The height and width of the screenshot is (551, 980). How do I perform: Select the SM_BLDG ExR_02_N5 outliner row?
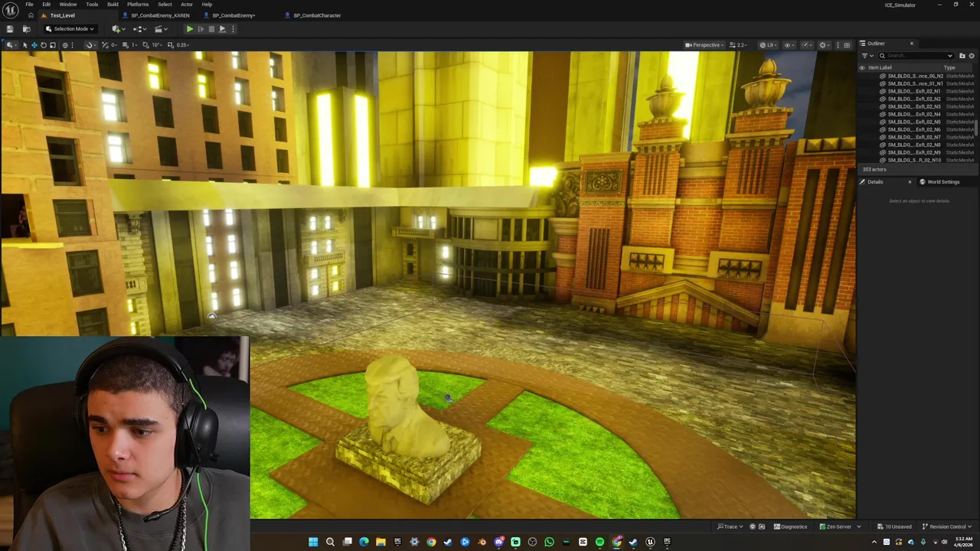point(916,122)
